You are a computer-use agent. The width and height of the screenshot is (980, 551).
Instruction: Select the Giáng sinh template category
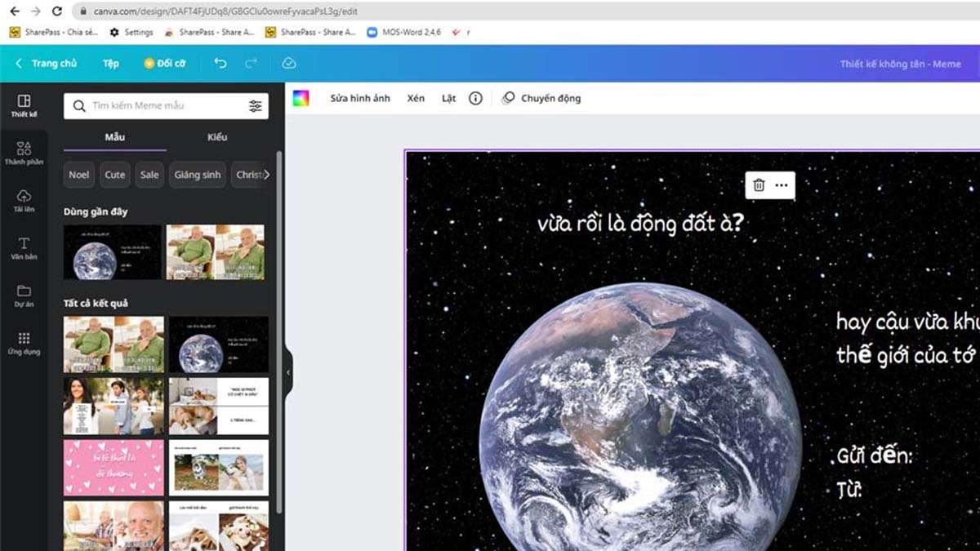[197, 175]
